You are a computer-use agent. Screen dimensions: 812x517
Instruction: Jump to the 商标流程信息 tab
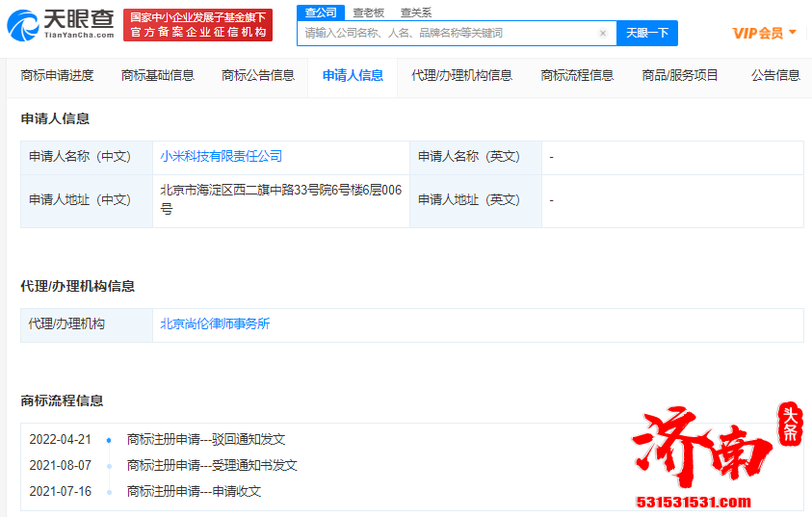coord(577,75)
